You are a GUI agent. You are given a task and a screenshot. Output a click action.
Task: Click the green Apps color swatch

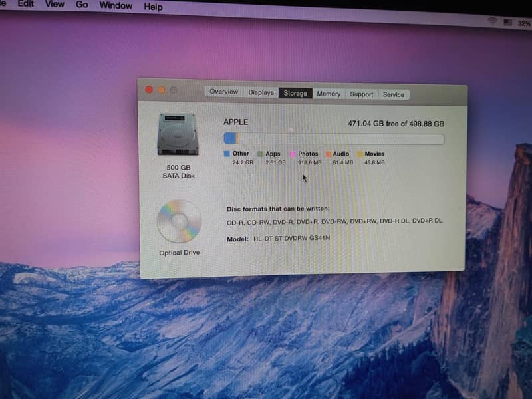(260, 154)
